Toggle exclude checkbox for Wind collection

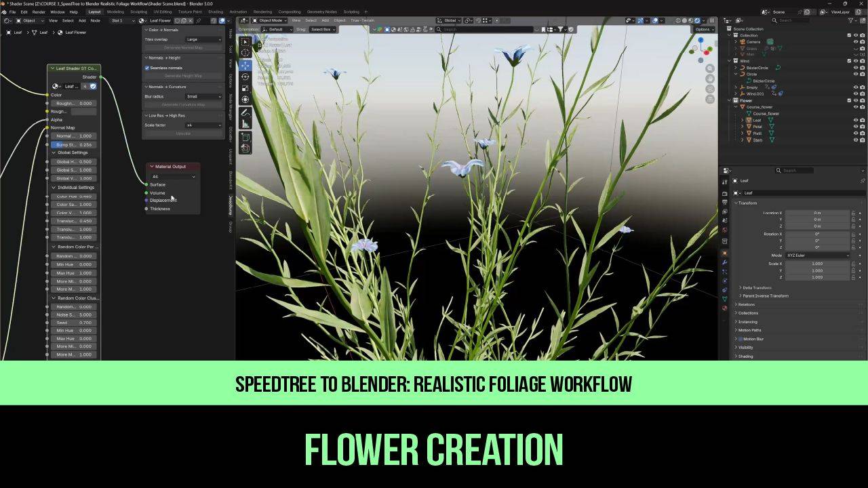849,61
